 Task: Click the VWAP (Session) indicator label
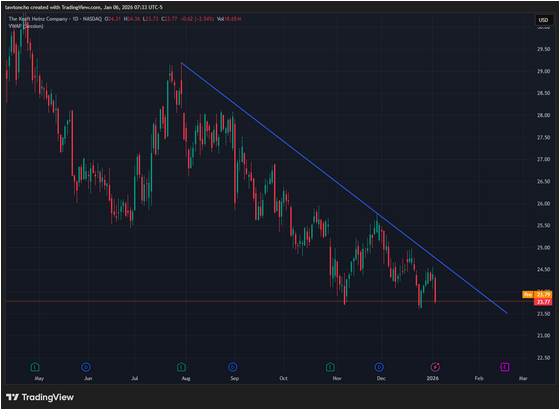tap(26, 26)
